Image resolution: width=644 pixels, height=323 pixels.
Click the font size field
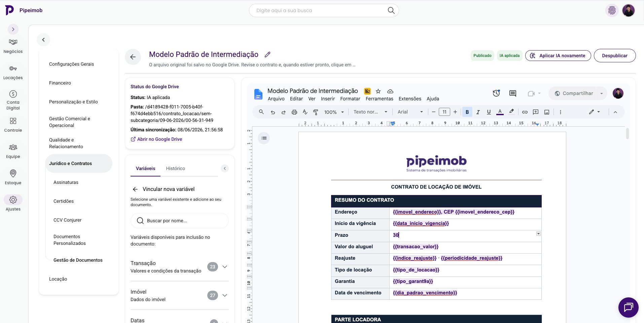click(x=444, y=112)
